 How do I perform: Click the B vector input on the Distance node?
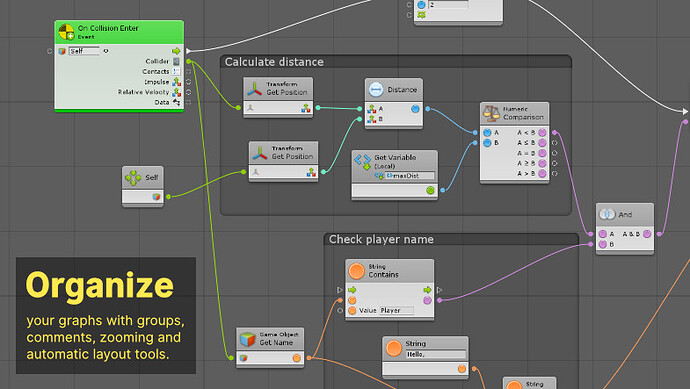(x=372, y=119)
